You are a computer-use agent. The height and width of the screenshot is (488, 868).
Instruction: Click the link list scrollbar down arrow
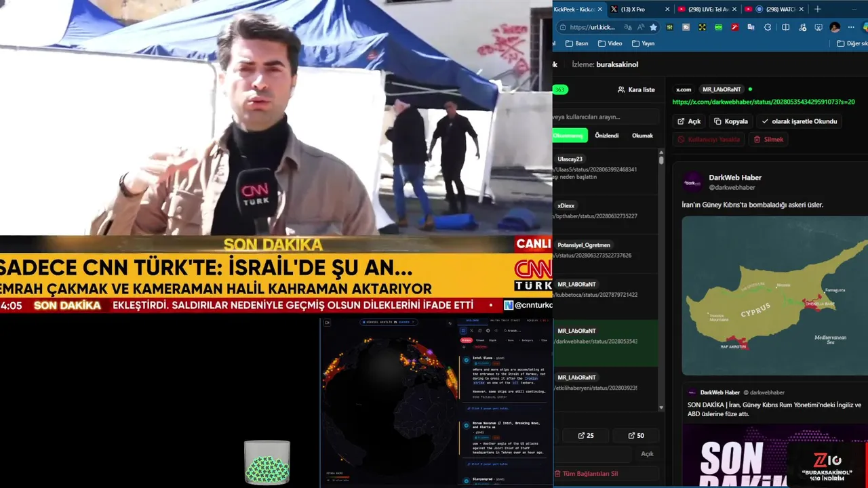pos(661,408)
